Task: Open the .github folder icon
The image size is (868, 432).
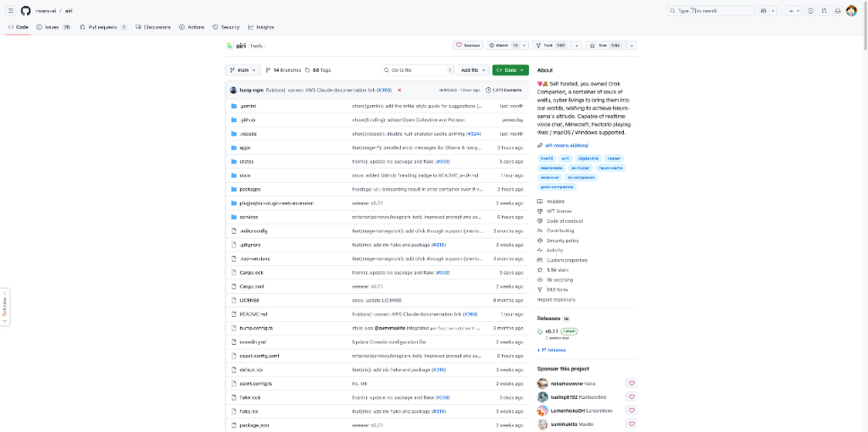Action: tap(234, 119)
